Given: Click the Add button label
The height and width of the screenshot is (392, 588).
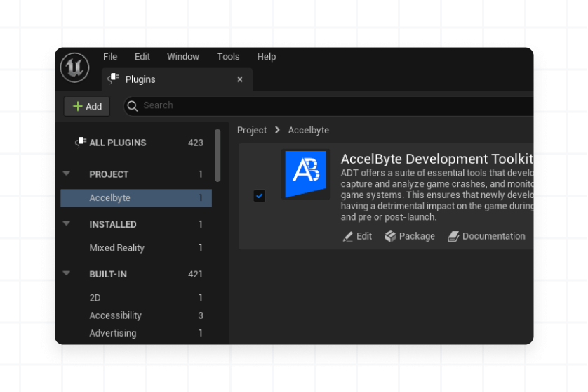Looking at the screenshot, I should click(94, 107).
